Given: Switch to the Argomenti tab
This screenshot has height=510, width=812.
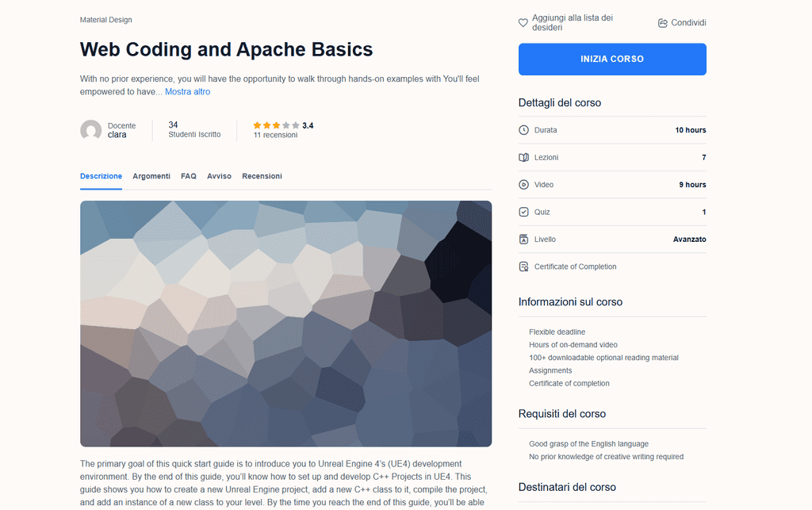Looking at the screenshot, I should coord(151,176).
